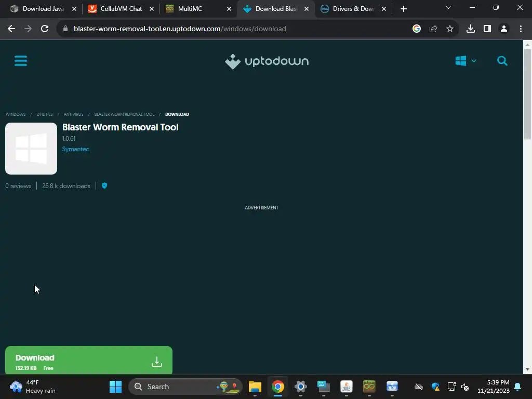The width and height of the screenshot is (532, 399).
Task: Click the 0 reviews text
Action: [x=18, y=186]
